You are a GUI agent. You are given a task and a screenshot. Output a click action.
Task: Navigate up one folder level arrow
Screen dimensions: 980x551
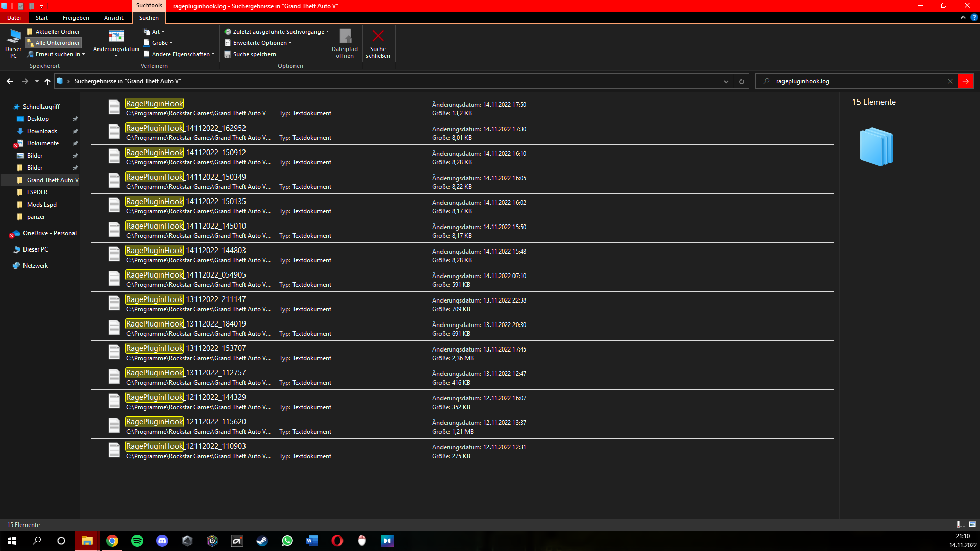coord(47,81)
